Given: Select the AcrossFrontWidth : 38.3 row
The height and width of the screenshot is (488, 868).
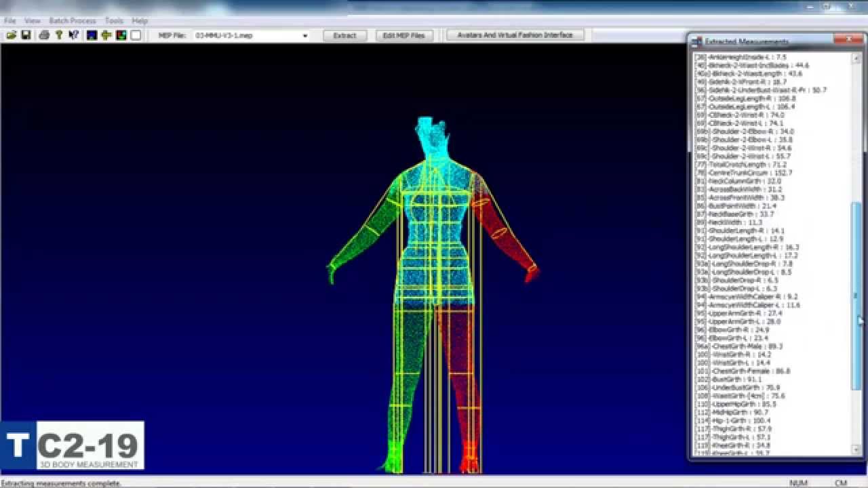Looking at the screenshot, I should (x=741, y=197).
